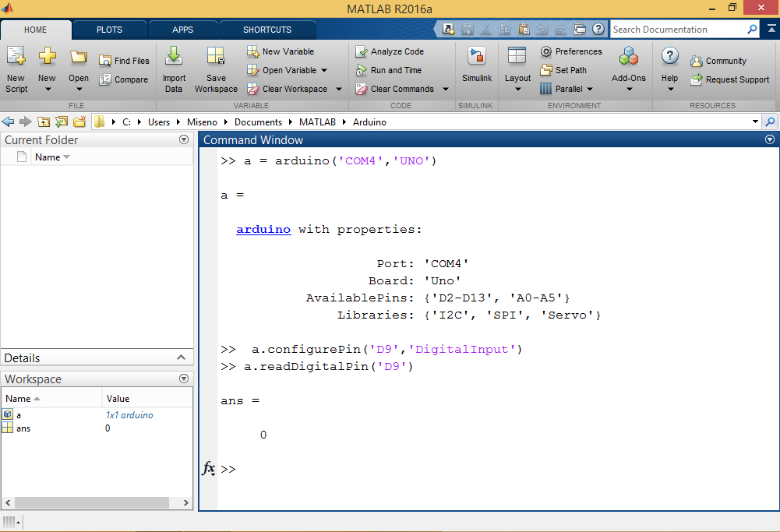This screenshot has height=532, width=780.
Task: Open the Workspace panel actions menu
Action: click(x=184, y=379)
